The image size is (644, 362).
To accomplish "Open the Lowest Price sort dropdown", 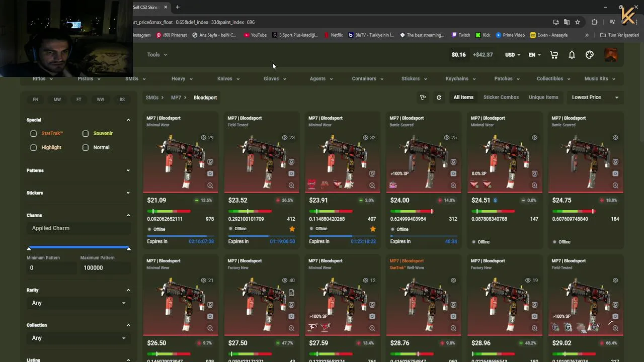I will coord(595,98).
